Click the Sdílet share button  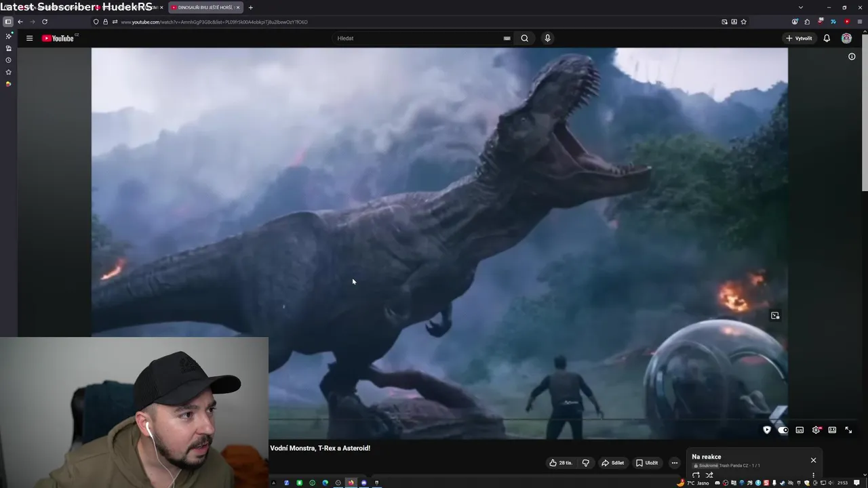click(613, 463)
